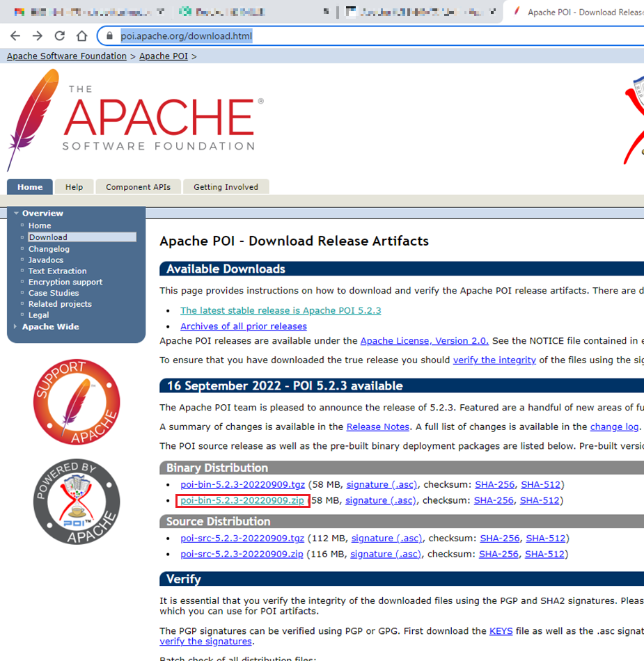
Task: Follow the Apache Software Foundation breadcrumb
Action: [x=67, y=56]
